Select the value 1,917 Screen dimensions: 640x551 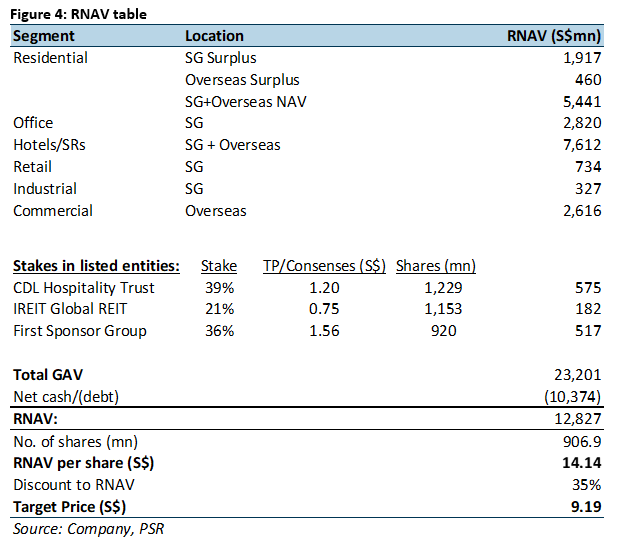tap(582, 58)
